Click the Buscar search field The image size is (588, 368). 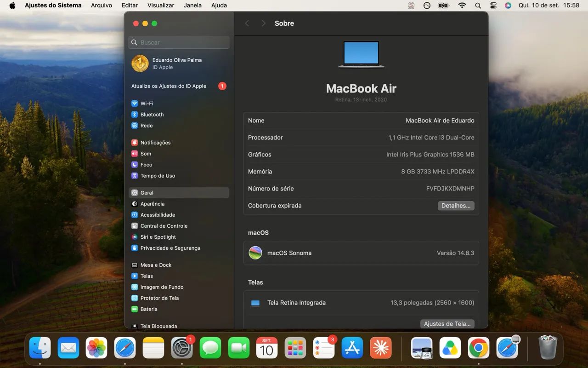[179, 42]
